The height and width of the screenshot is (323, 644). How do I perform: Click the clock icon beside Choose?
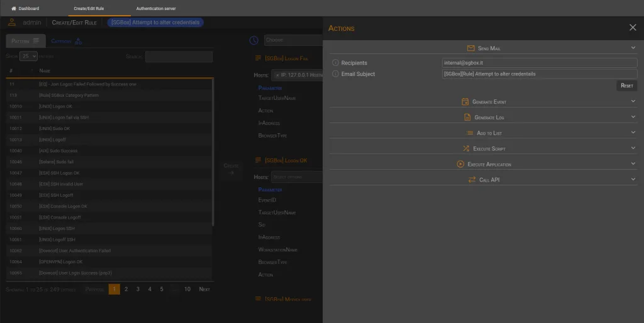pyautogui.click(x=254, y=40)
